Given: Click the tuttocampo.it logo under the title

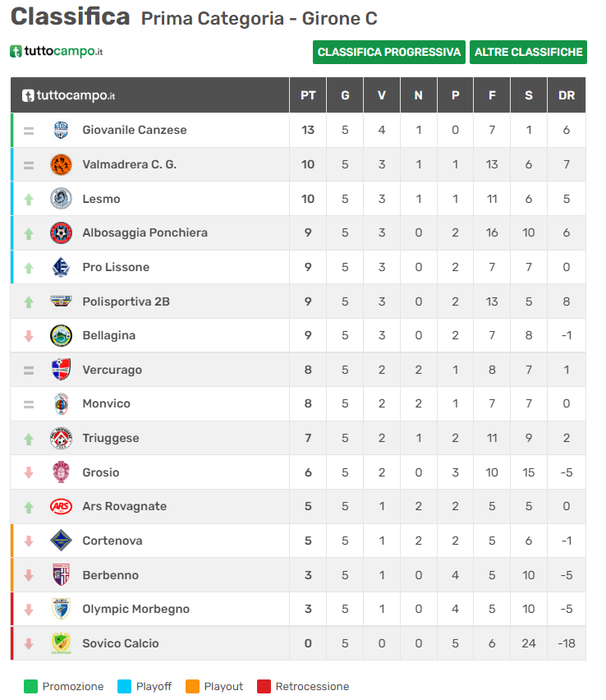Looking at the screenshot, I should click(x=57, y=52).
